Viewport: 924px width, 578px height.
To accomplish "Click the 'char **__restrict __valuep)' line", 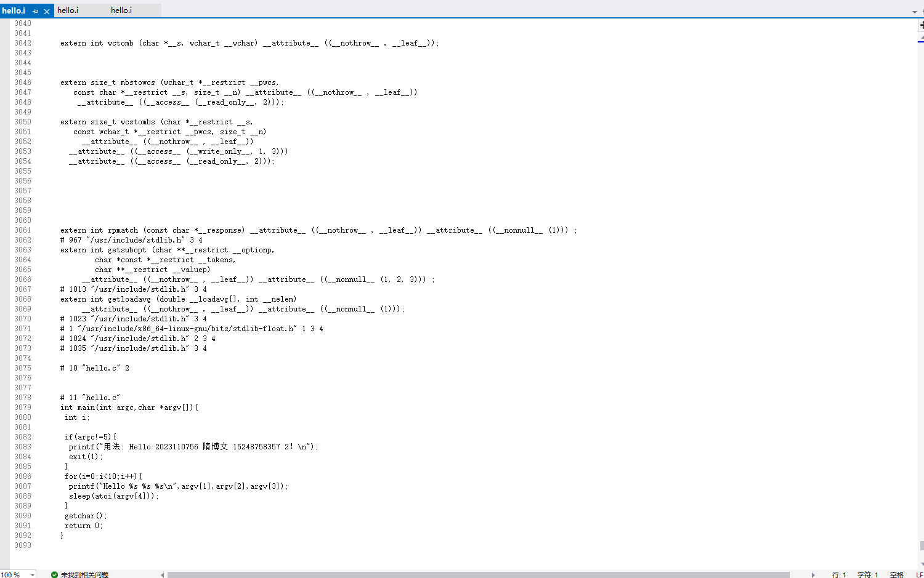I will tap(153, 270).
